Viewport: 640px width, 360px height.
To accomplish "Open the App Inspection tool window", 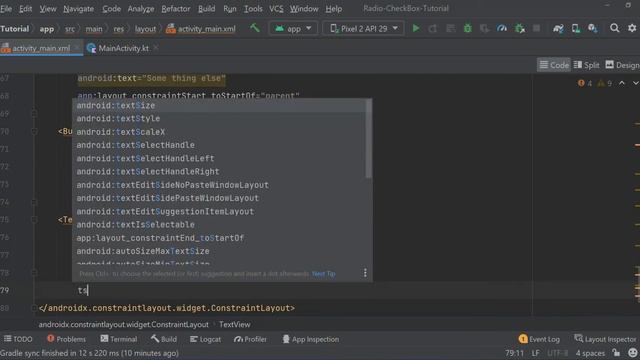I will pyautogui.click(x=311, y=339).
